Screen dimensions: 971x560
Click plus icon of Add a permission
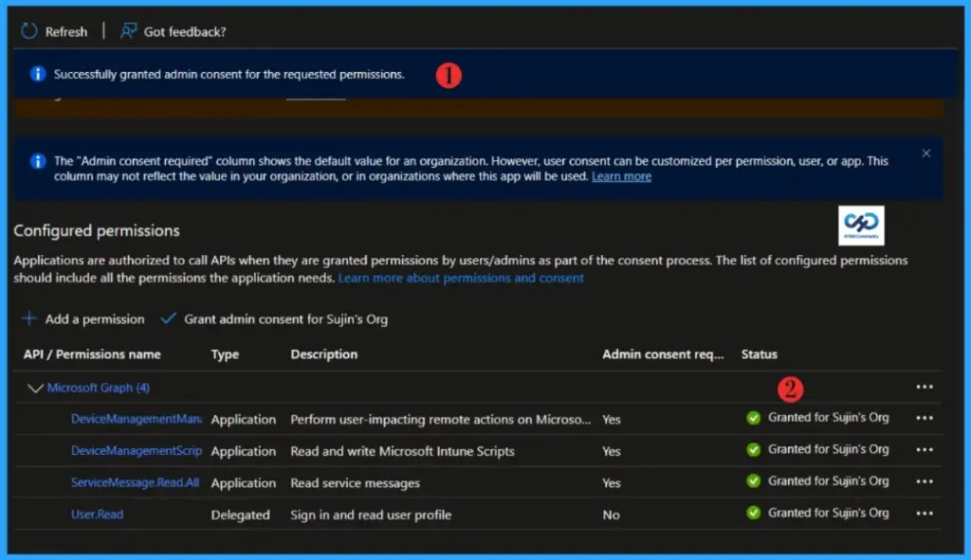(x=29, y=318)
